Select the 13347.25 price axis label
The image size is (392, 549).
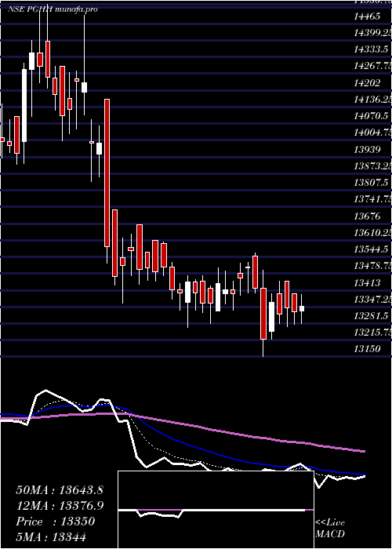tap(372, 300)
